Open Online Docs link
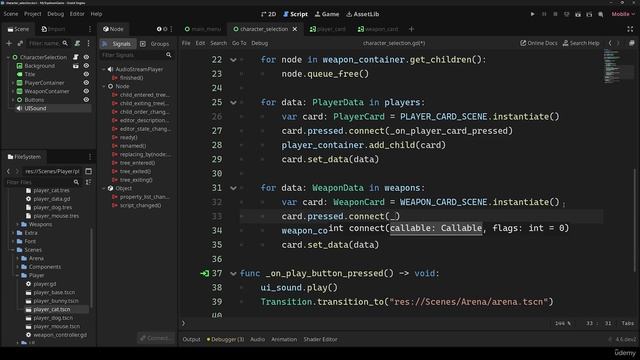Screen dimensions: 640x360 click(x=538, y=43)
